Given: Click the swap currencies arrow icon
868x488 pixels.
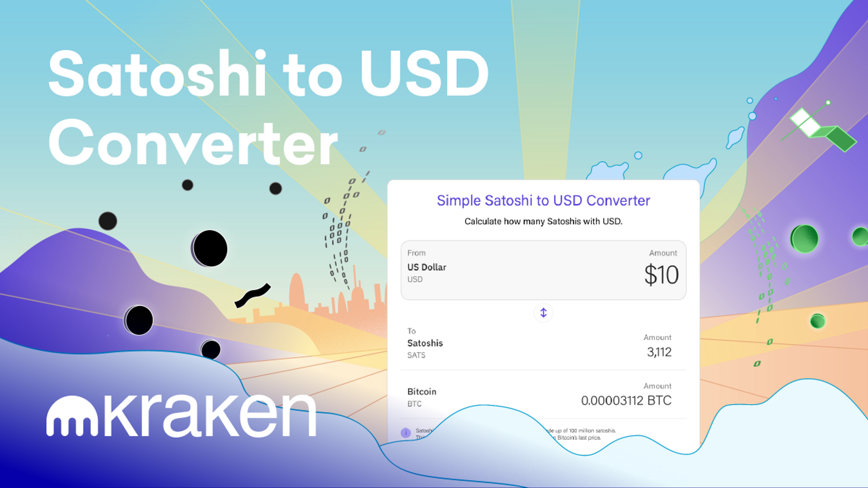Looking at the screenshot, I should coord(544,312).
